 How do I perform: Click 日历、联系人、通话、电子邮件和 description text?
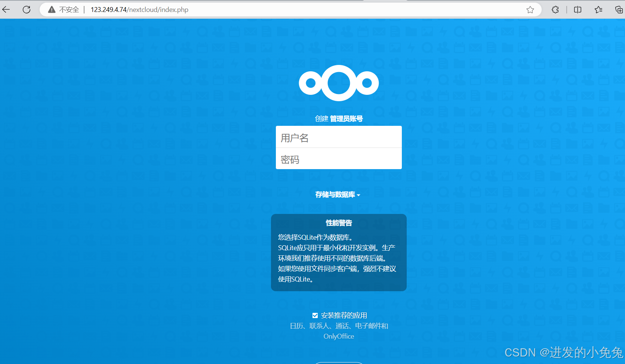point(339,326)
